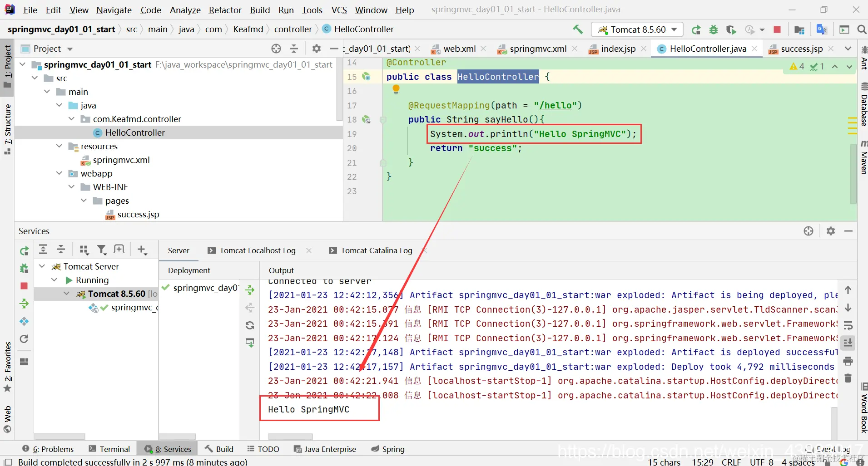The height and width of the screenshot is (466, 868).
Task: Click the Build project hammer icon
Action: point(578,29)
